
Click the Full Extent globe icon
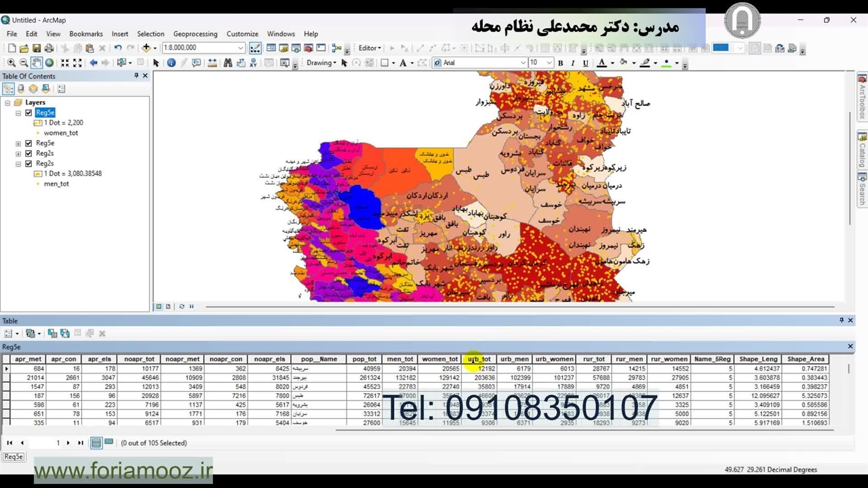50,63
